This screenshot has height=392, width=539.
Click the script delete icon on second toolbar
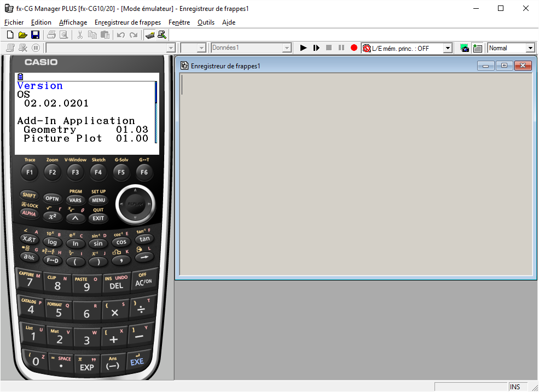(x=23, y=48)
